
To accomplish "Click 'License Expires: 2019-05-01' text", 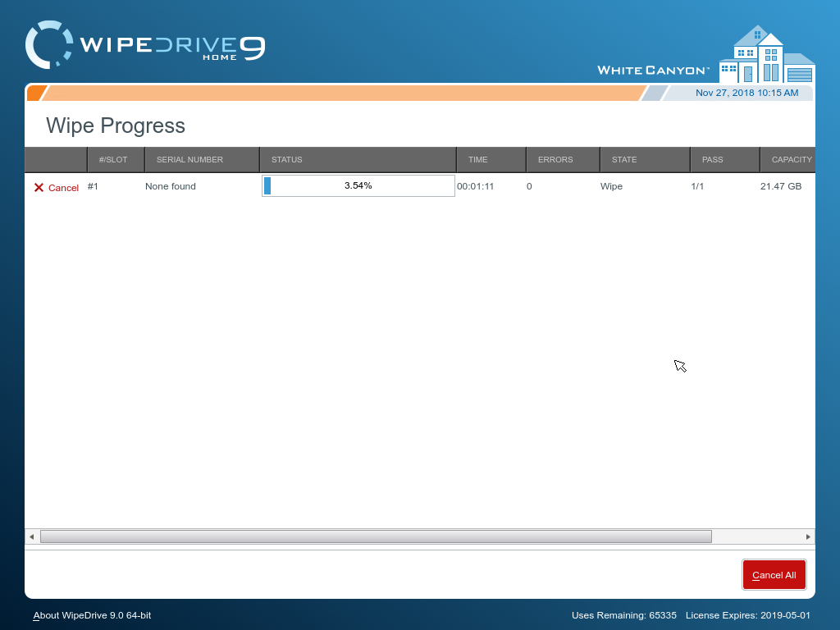I will click(748, 615).
